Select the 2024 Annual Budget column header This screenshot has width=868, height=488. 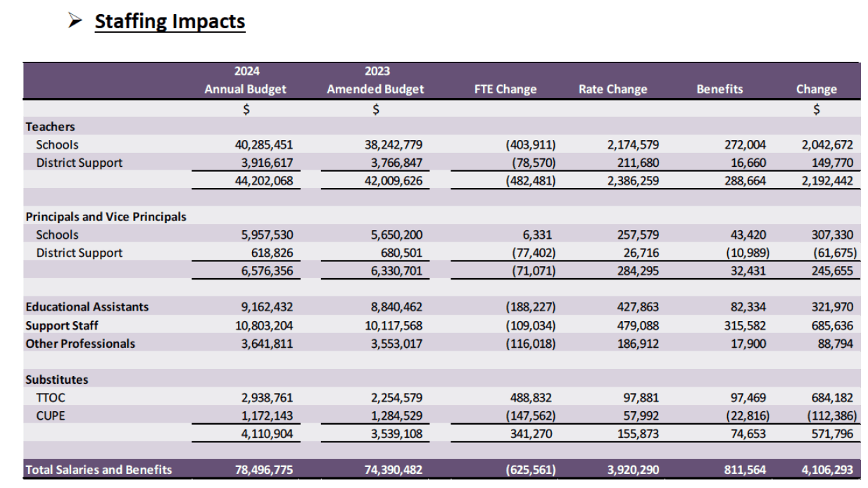tap(246, 80)
